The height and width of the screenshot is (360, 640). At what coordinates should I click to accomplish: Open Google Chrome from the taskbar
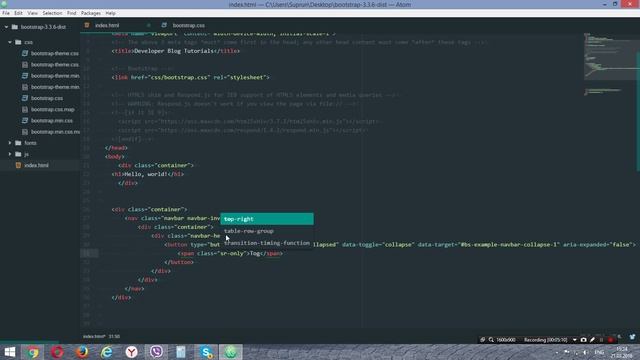click(x=33, y=352)
